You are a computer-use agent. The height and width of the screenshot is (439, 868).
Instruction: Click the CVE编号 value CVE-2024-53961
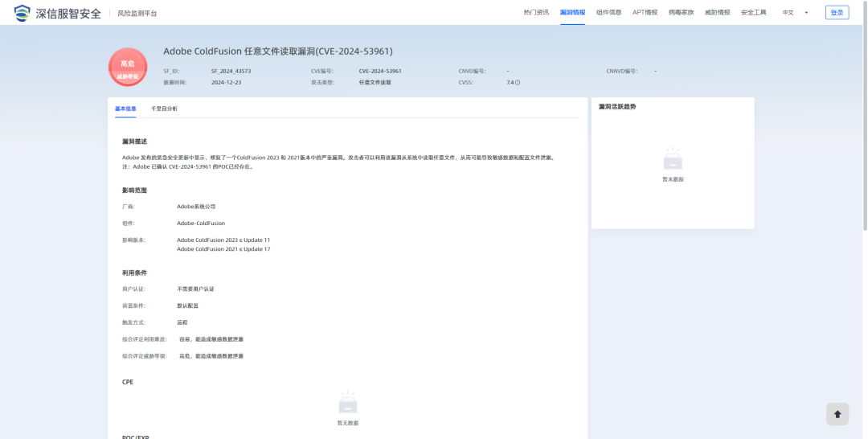click(x=380, y=72)
